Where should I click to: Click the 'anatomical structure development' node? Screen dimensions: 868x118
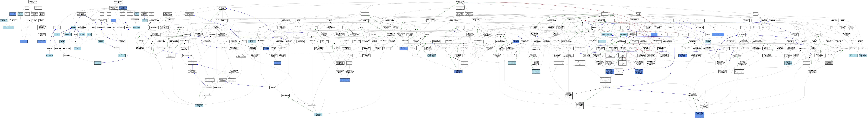tap(190, 14)
